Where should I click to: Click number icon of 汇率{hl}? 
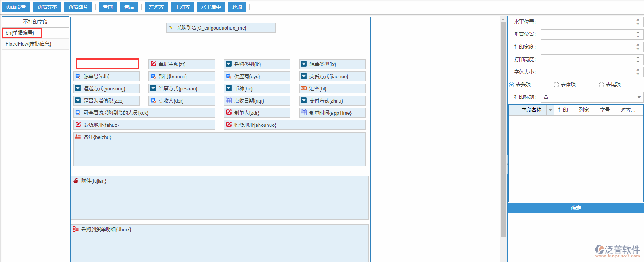coord(304,88)
